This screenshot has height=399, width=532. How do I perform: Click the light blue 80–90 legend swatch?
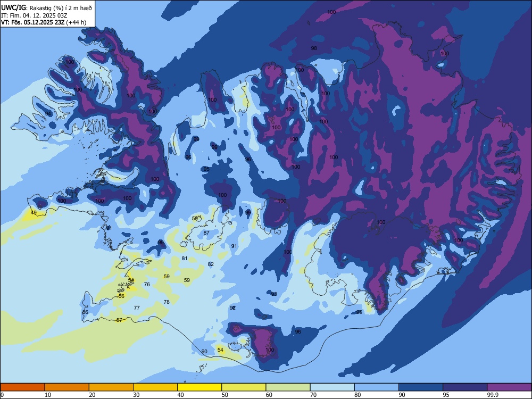pyautogui.click(x=377, y=387)
